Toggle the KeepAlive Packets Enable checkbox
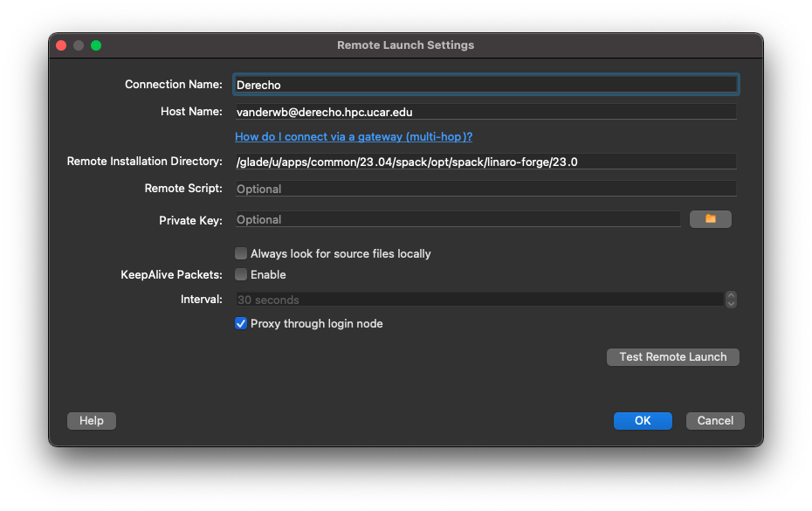Image resolution: width=812 pixels, height=511 pixels. click(241, 275)
